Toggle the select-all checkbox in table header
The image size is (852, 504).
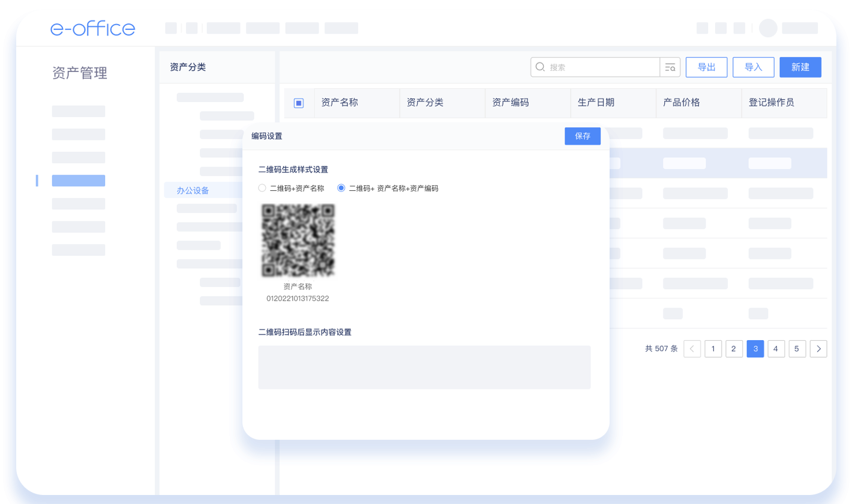299,103
